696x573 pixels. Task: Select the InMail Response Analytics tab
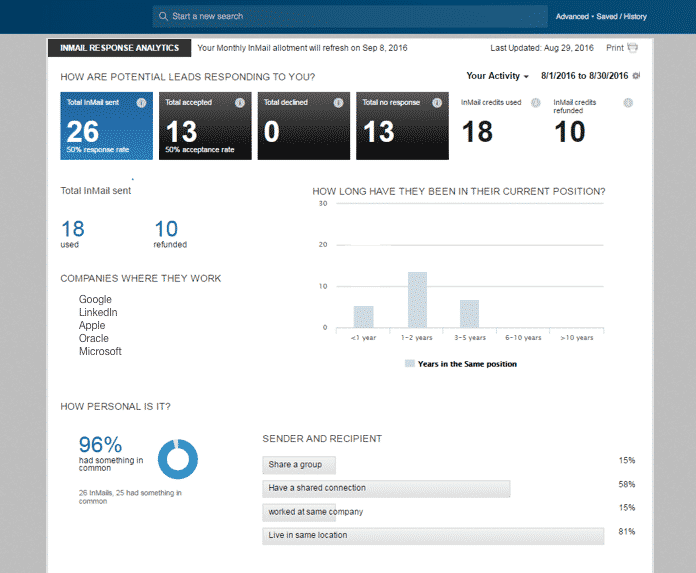119,48
